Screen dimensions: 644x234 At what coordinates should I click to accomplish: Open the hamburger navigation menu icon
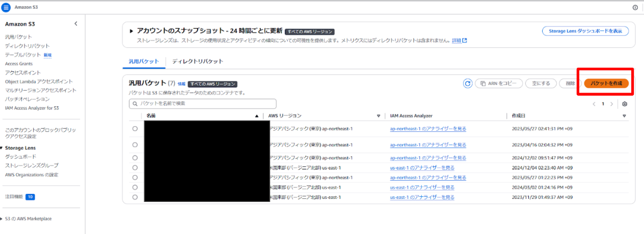pyautogui.click(x=6, y=8)
